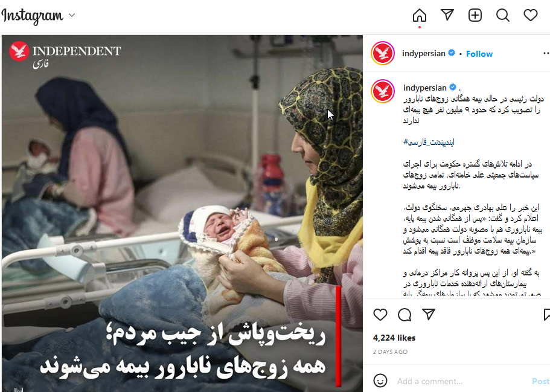The width and height of the screenshot is (550, 392).
Task: Create new post plus icon
Action: [x=475, y=15]
